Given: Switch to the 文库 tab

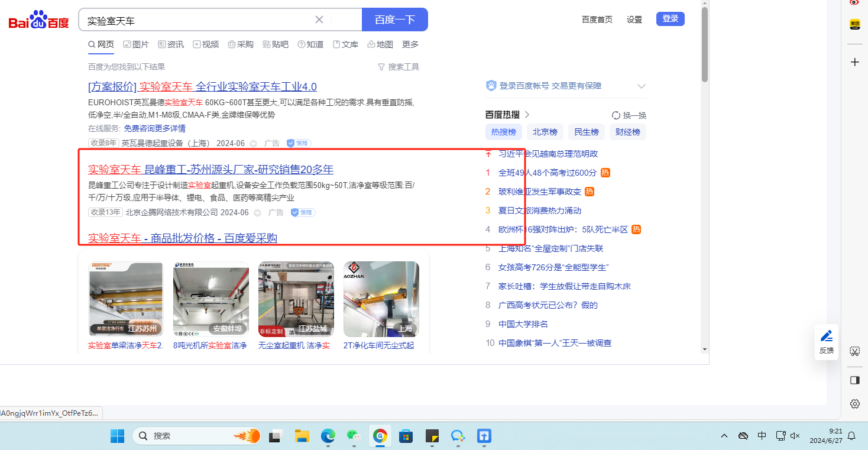Looking at the screenshot, I should (x=345, y=44).
